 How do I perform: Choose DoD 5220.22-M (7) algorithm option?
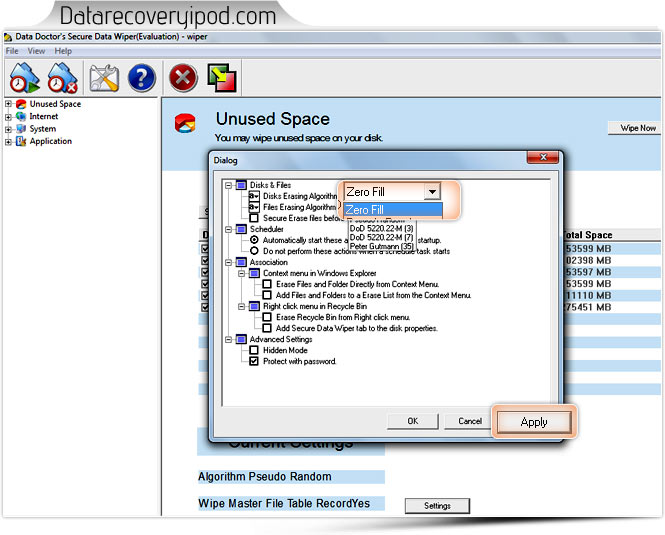pos(381,237)
